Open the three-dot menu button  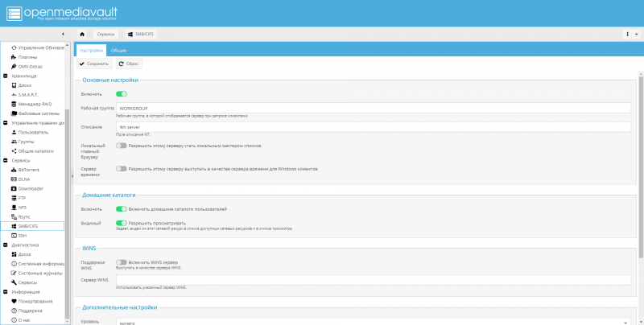coord(628,35)
